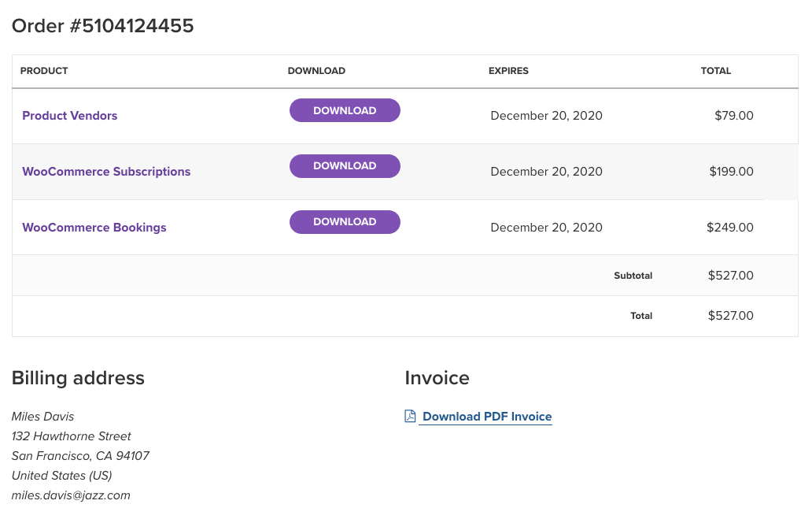Click the order number heading

(x=102, y=25)
